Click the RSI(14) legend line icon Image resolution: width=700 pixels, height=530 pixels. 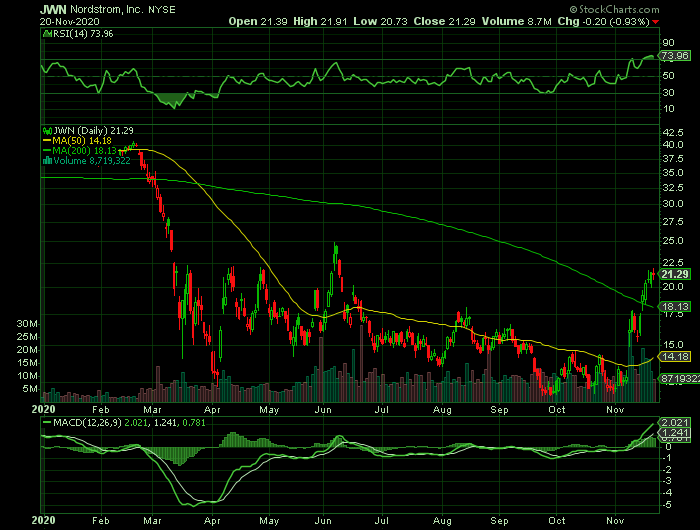(47, 34)
